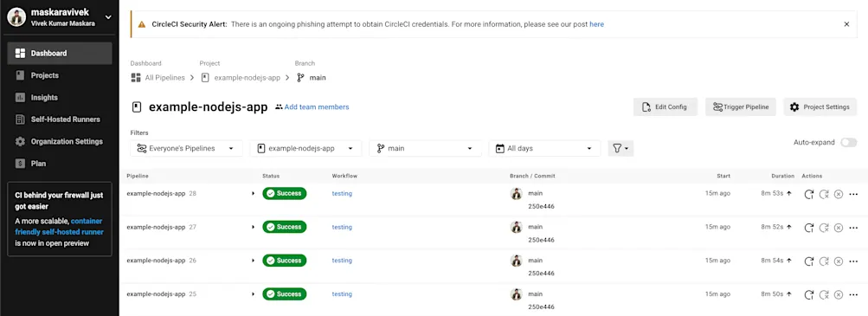The width and height of the screenshot is (868, 316).
Task: Click the Edit Config button
Action: coord(665,106)
